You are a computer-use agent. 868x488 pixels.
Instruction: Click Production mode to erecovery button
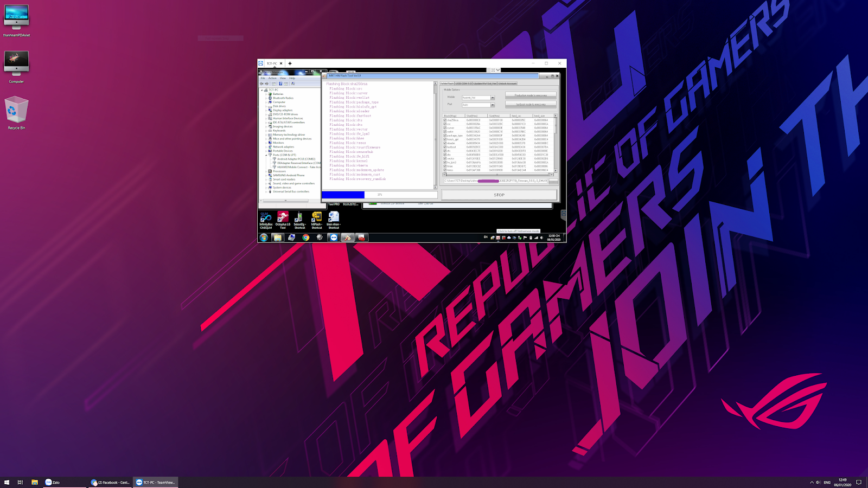[x=531, y=95]
